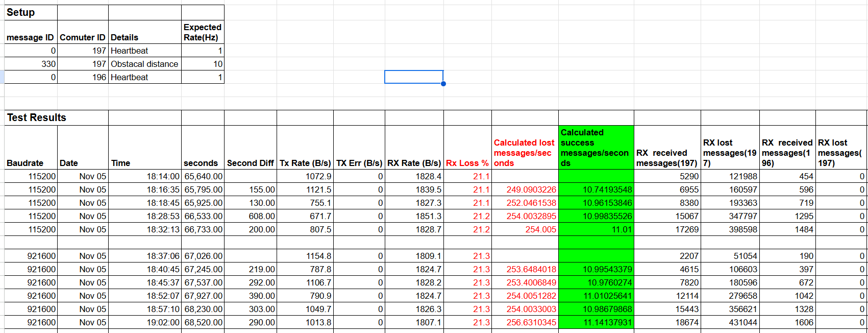Image resolution: width=868 pixels, height=333 pixels.
Task: Click the "Obstacal distance" details cell
Action: coord(144,64)
